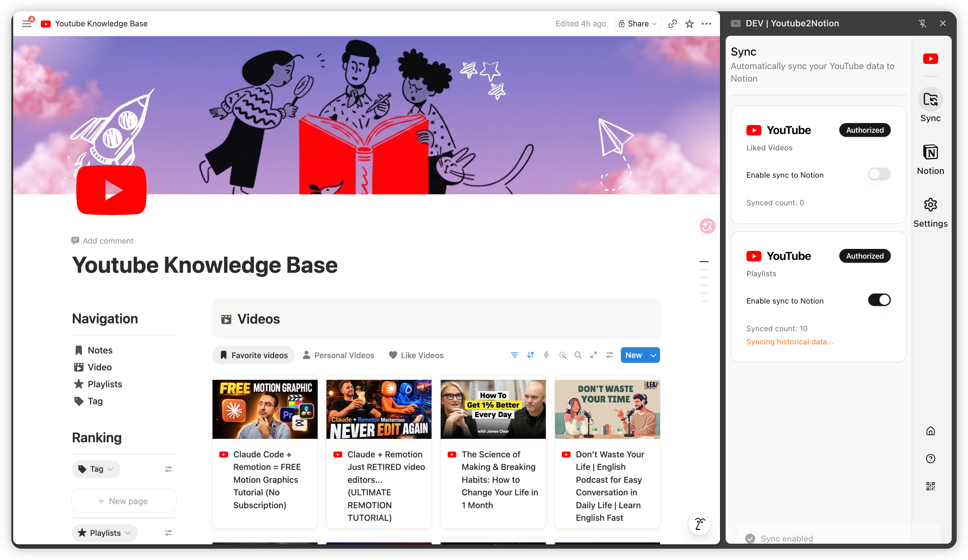968x560 pixels.
Task: Star the page as a favorite
Action: [690, 24]
